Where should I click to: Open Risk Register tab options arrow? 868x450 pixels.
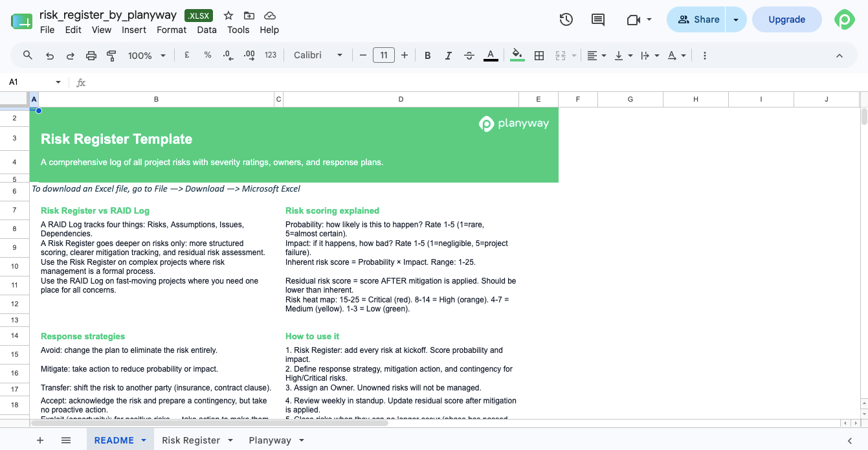click(230, 440)
